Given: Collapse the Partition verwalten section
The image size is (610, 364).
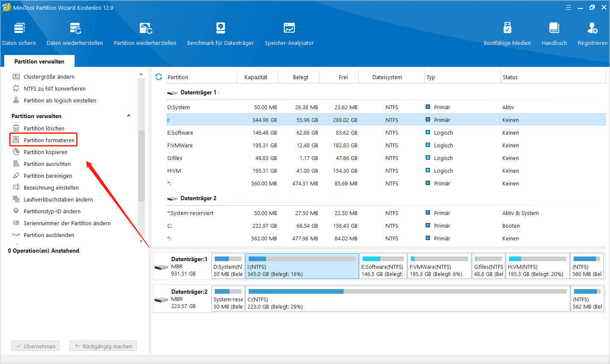Looking at the screenshot, I should pos(129,116).
